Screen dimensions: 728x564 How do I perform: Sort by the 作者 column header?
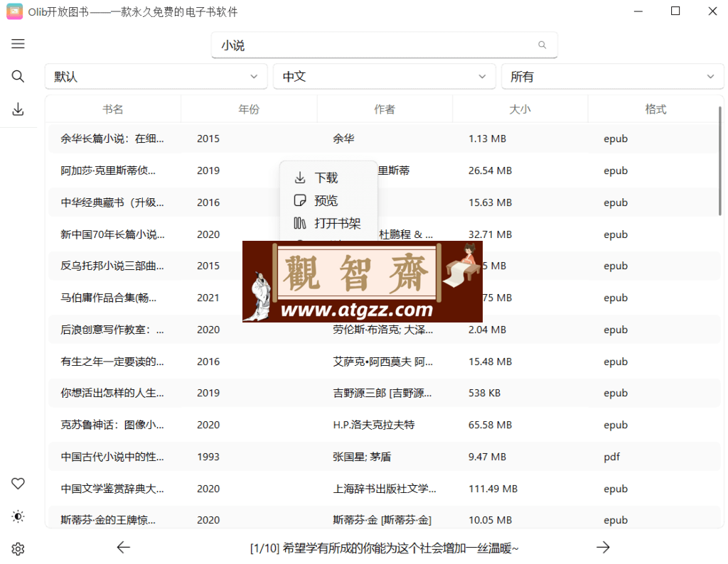tap(385, 109)
